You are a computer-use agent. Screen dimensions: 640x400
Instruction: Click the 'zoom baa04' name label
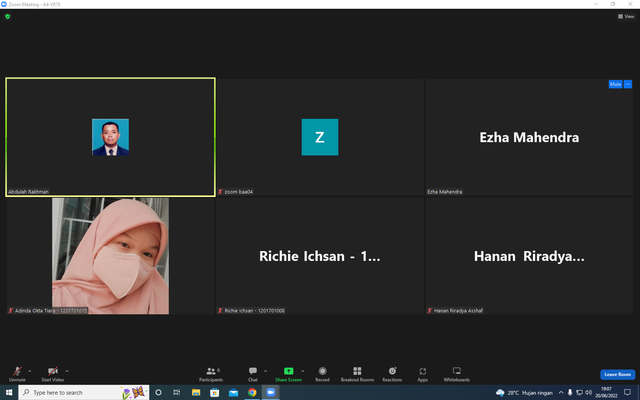(x=238, y=191)
